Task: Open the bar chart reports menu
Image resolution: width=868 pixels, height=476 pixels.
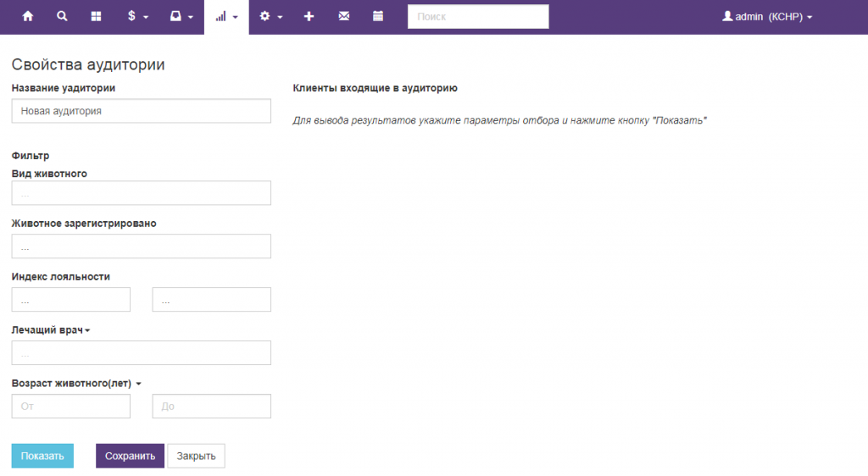Action: click(x=226, y=17)
